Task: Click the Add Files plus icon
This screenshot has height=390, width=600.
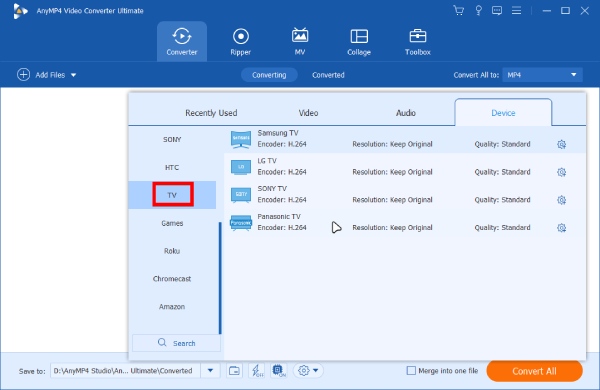Action: [23, 75]
